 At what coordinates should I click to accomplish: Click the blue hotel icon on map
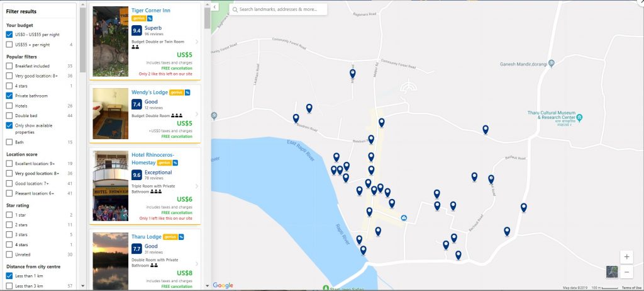[404, 219]
